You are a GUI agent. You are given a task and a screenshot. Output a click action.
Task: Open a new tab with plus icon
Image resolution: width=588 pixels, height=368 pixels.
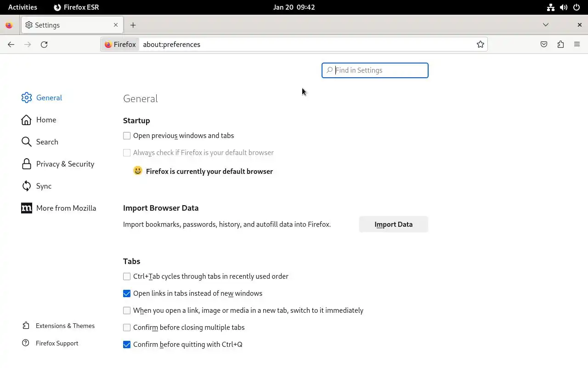(133, 25)
